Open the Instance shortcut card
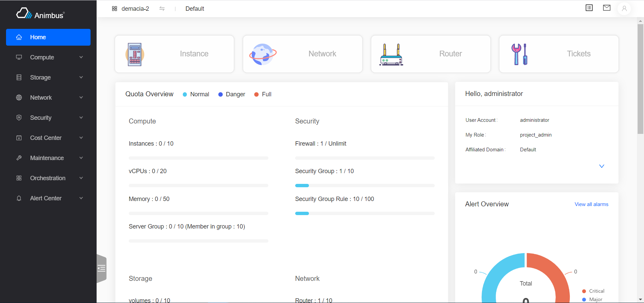This screenshot has width=644, height=303. (174, 54)
